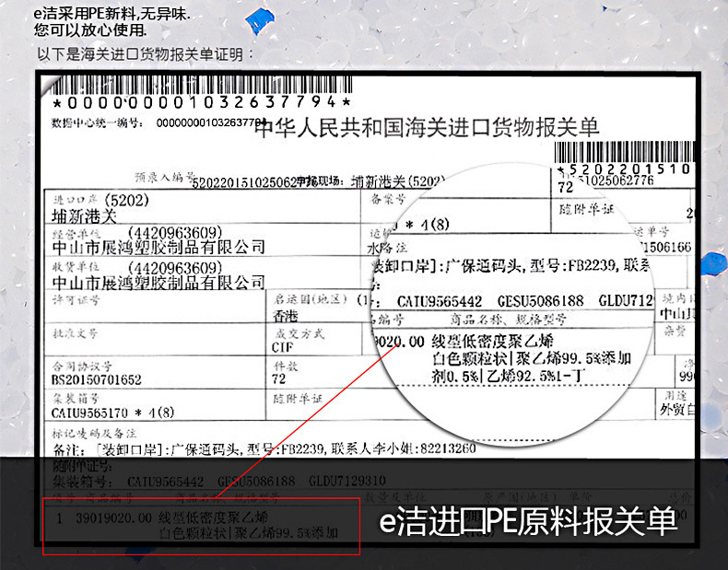This screenshot has height=570, width=728.
Task: Click the headline 'e洁采用PE新料,无异味.'
Action: coord(112,14)
